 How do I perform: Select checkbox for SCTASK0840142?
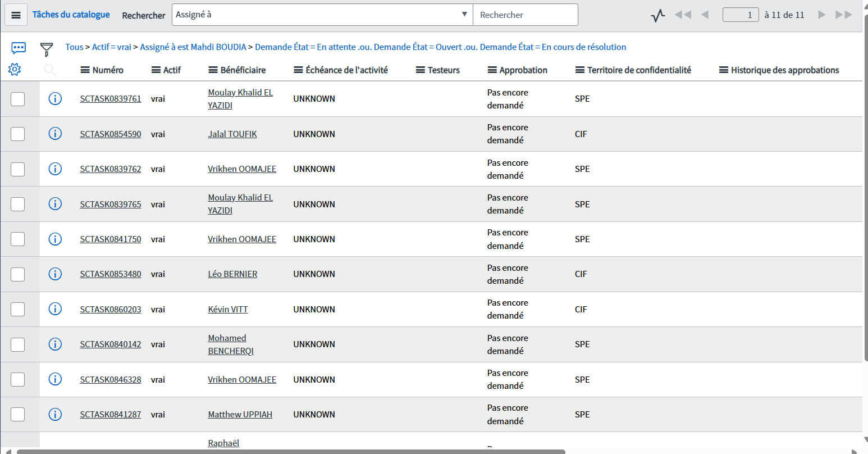click(18, 344)
